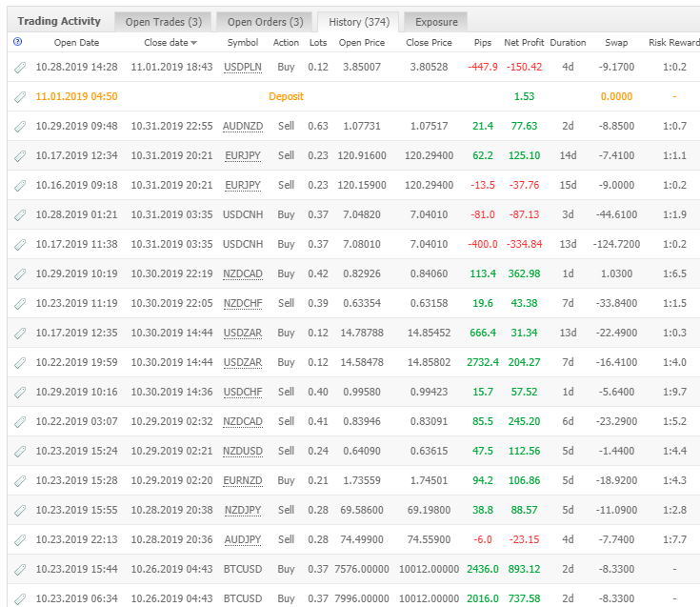Sort by Lots column header
Image resolution: width=700 pixels, height=607 pixels.
318,43
